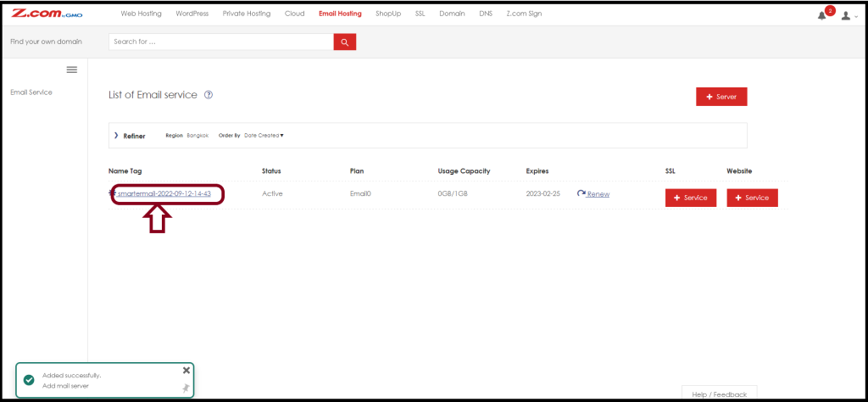The width and height of the screenshot is (868, 402).
Task: Click the Usage Capacity column header
Action: [x=464, y=171]
